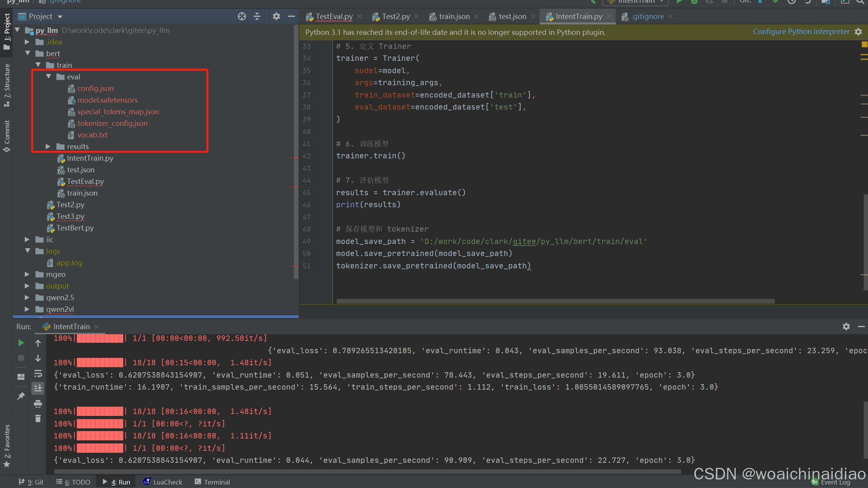Clear run console with trash icon

pyautogui.click(x=38, y=419)
